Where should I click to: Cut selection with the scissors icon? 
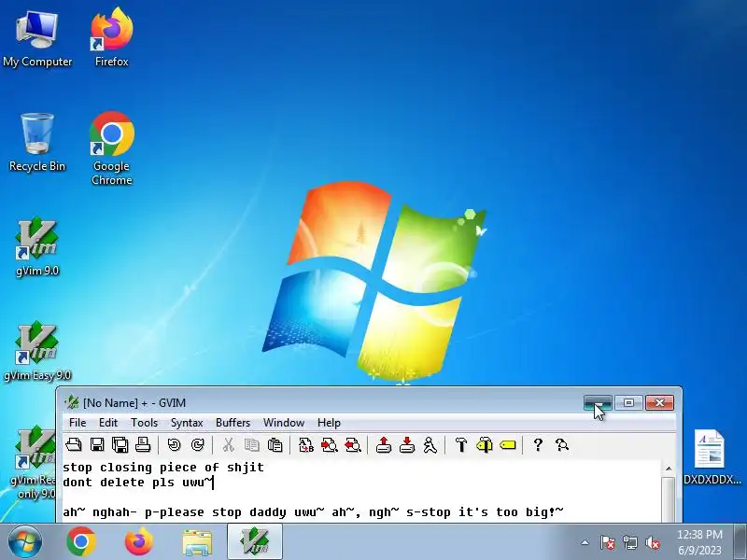[229, 445]
